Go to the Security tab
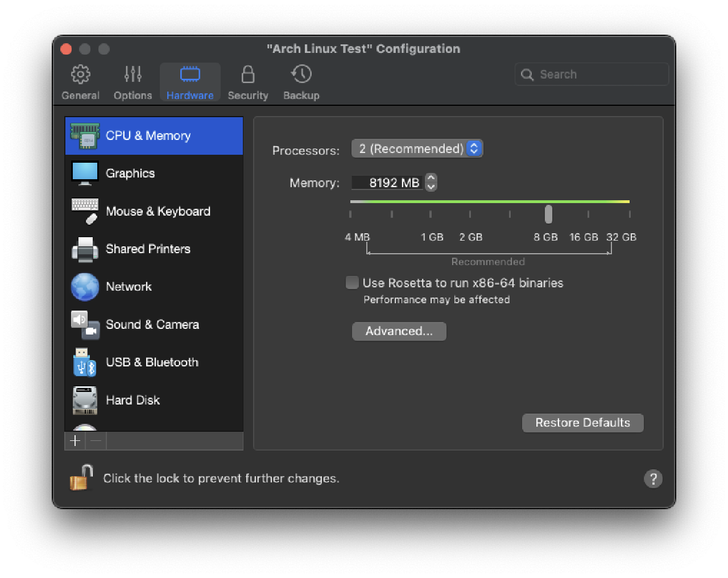Viewport: 728px width, 578px height. [247, 82]
